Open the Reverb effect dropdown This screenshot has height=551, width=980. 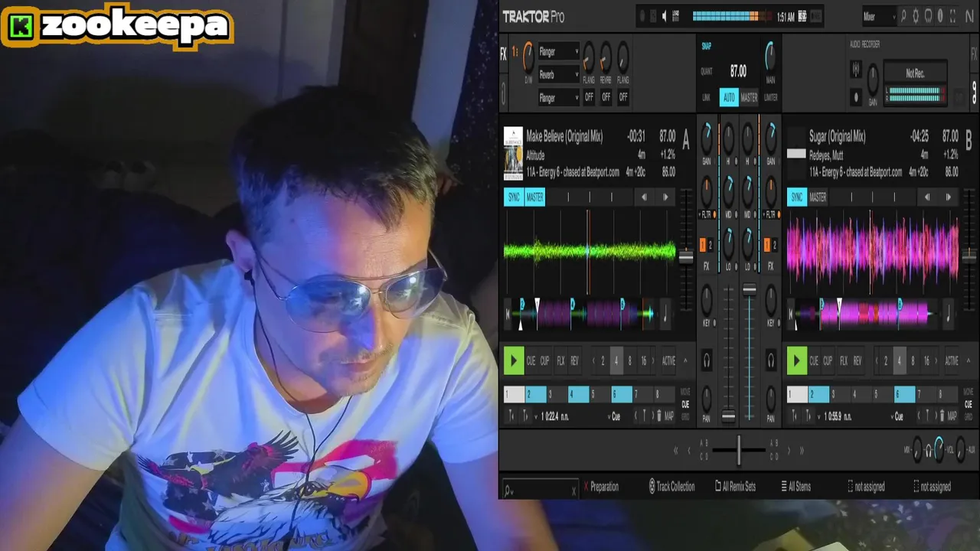pos(558,75)
